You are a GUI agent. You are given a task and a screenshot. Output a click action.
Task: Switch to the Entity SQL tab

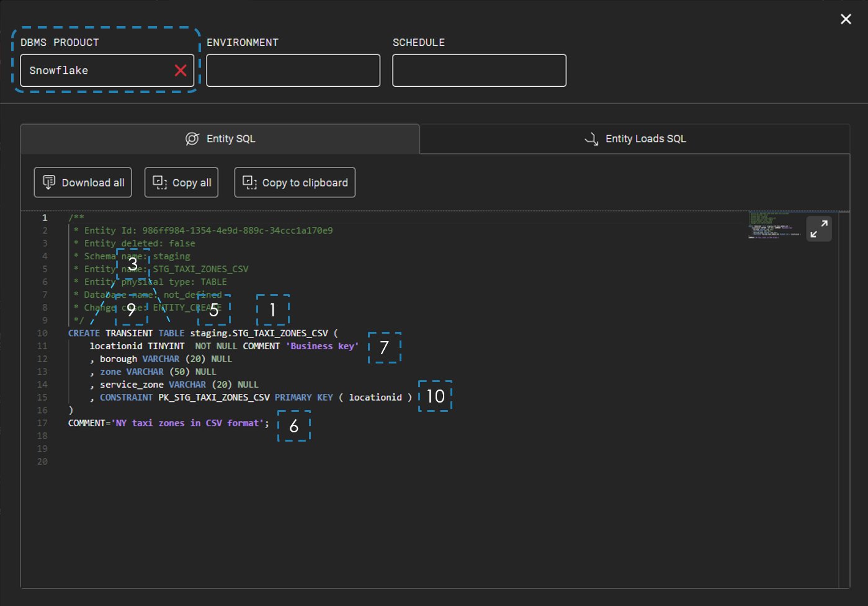(x=220, y=139)
